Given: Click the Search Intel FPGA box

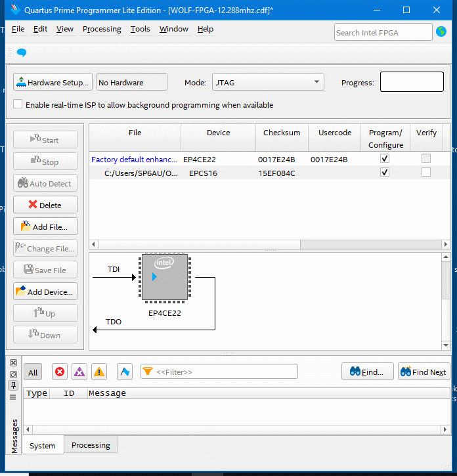Looking at the screenshot, I should pos(383,32).
